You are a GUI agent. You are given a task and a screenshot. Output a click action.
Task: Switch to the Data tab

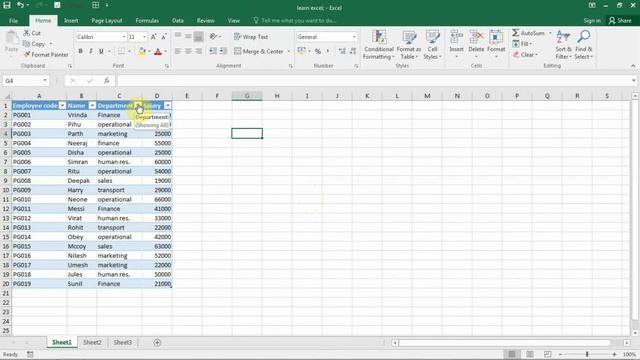pyautogui.click(x=178, y=20)
